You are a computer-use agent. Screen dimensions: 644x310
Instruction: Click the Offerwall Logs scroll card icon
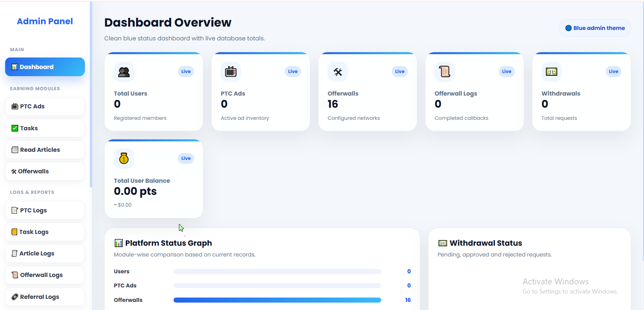pyautogui.click(x=445, y=72)
